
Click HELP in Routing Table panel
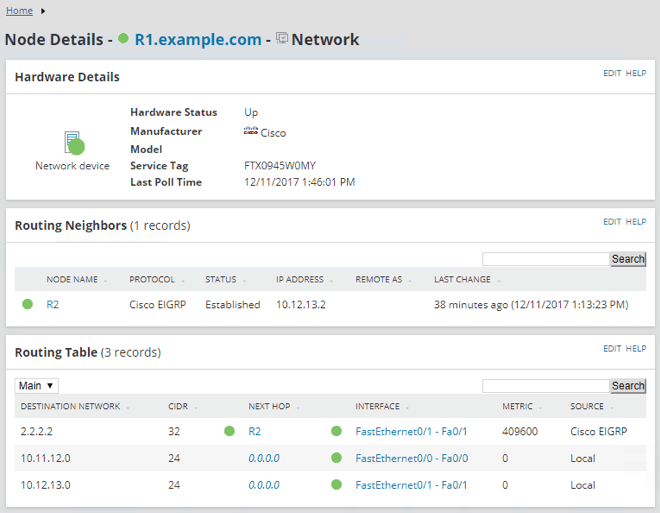pos(636,348)
